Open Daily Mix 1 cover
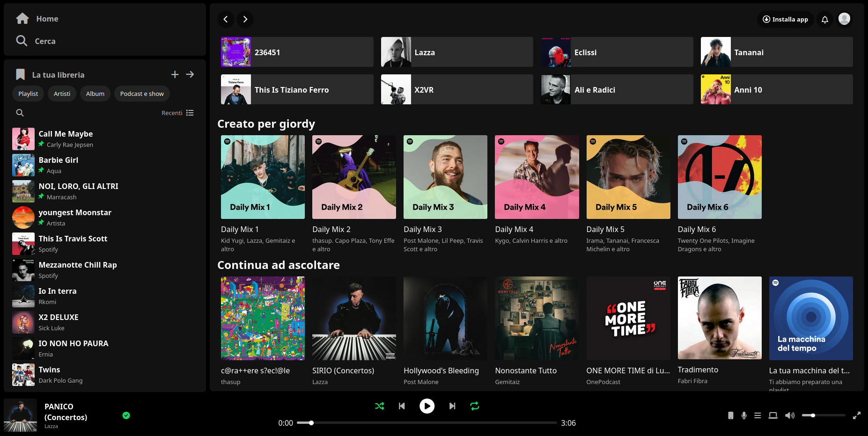Image resolution: width=868 pixels, height=436 pixels. [263, 177]
